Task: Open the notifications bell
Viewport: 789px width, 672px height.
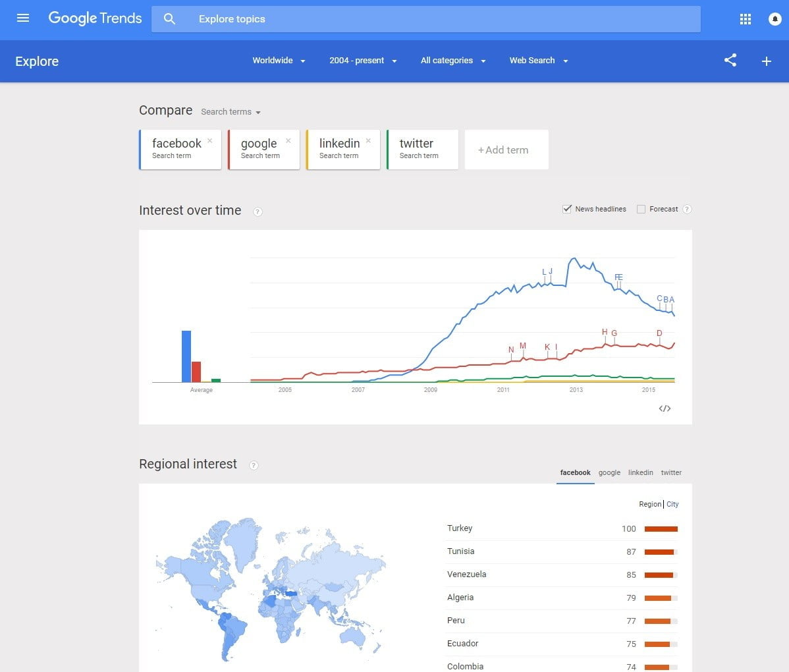Action: click(x=775, y=19)
